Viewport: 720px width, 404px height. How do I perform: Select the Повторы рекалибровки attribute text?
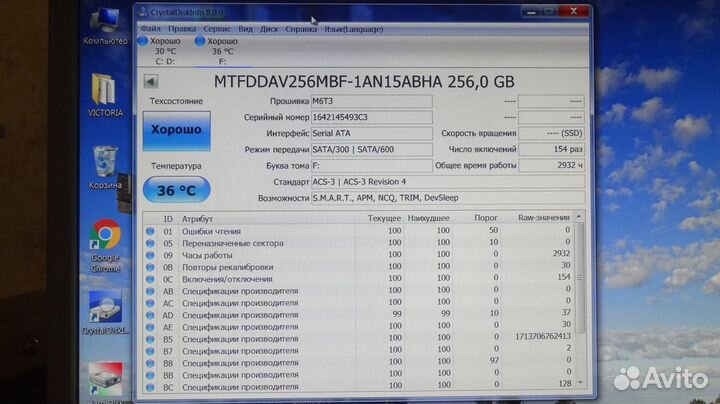click(x=228, y=267)
